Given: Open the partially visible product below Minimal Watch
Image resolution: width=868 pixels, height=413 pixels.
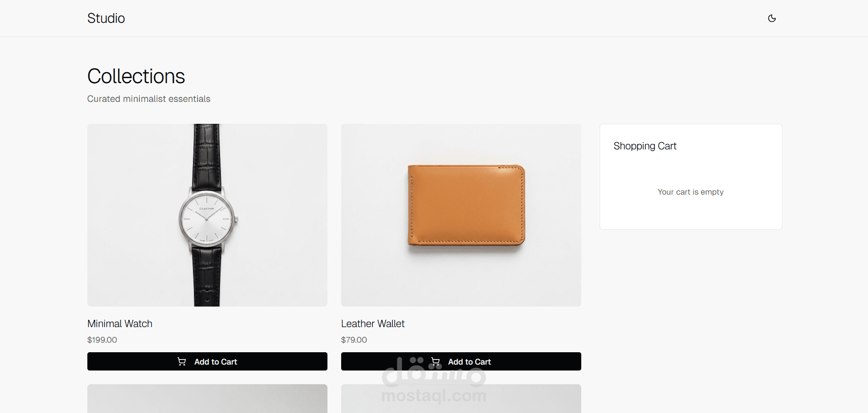Looking at the screenshot, I should pyautogui.click(x=207, y=398).
